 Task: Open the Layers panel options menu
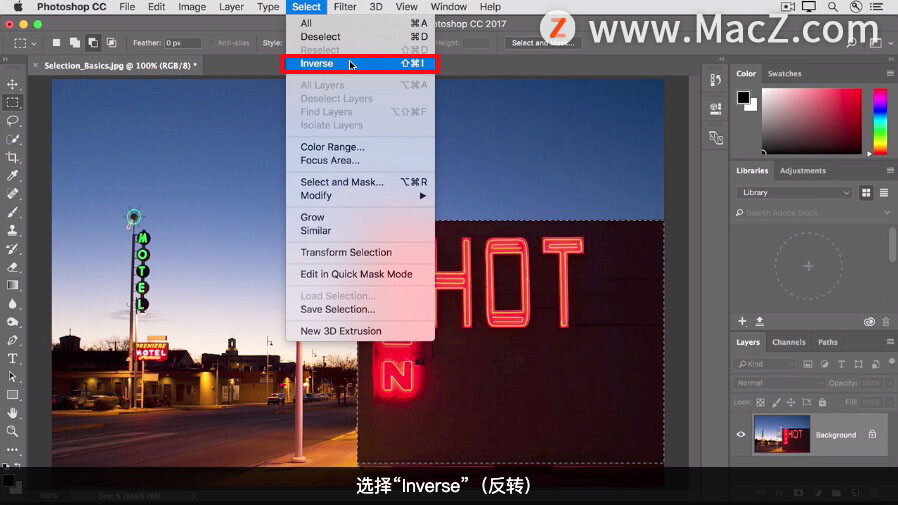[x=890, y=342]
